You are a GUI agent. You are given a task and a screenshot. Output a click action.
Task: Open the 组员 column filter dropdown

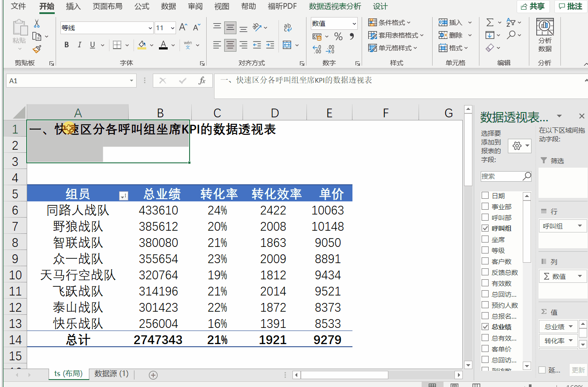click(123, 196)
